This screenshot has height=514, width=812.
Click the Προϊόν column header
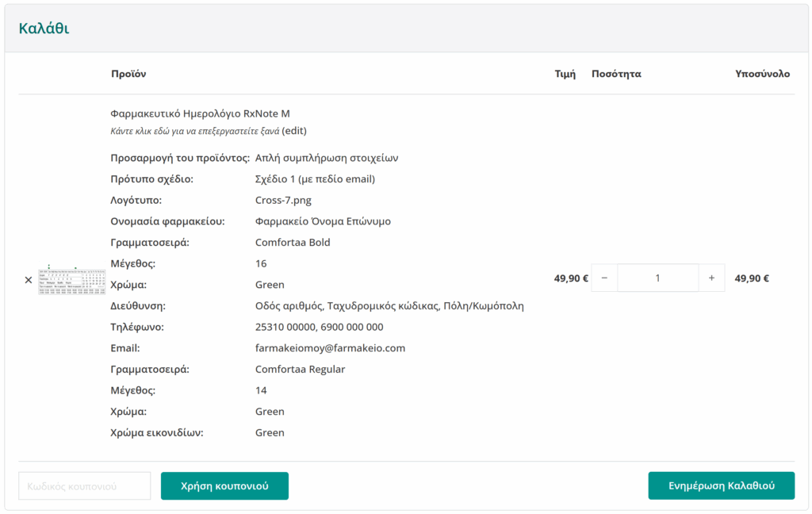[x=128, y=74]
